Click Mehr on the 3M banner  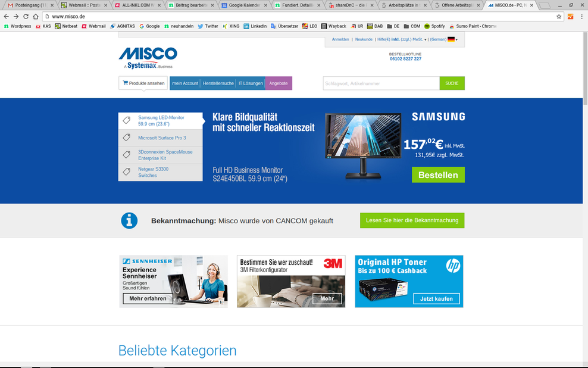327,298
